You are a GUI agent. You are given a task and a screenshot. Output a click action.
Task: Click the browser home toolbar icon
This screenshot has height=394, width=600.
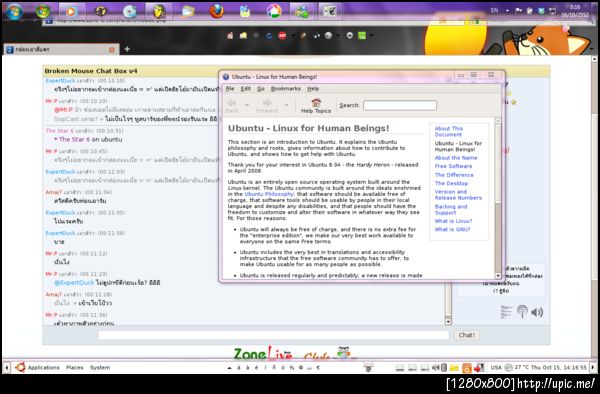pos(230,36)
